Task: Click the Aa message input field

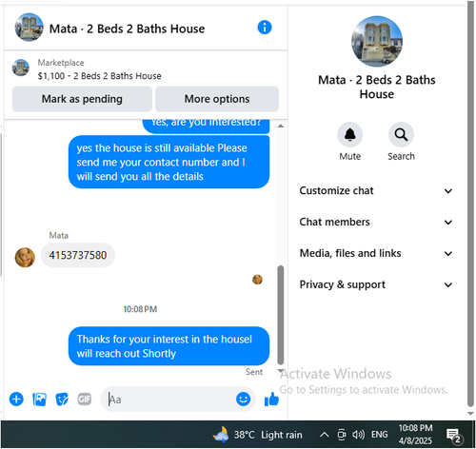Action: click(x=169, y=400)
